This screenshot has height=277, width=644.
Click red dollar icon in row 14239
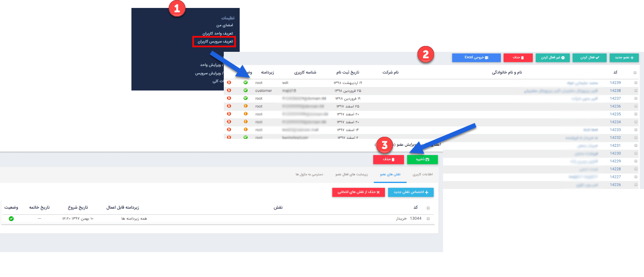[229, 83]
